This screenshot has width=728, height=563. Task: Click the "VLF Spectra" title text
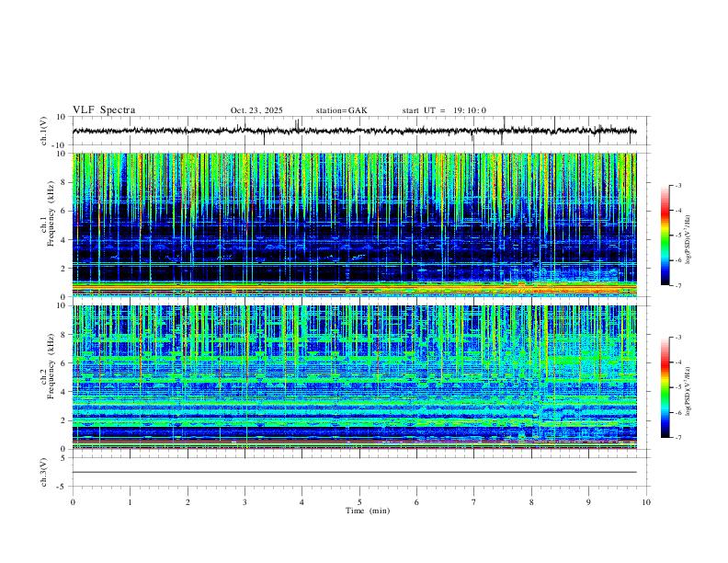(104, 110)
